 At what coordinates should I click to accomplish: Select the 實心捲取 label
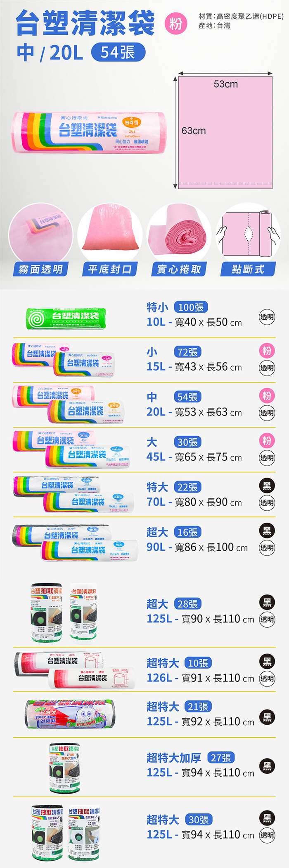coord(179,269)
